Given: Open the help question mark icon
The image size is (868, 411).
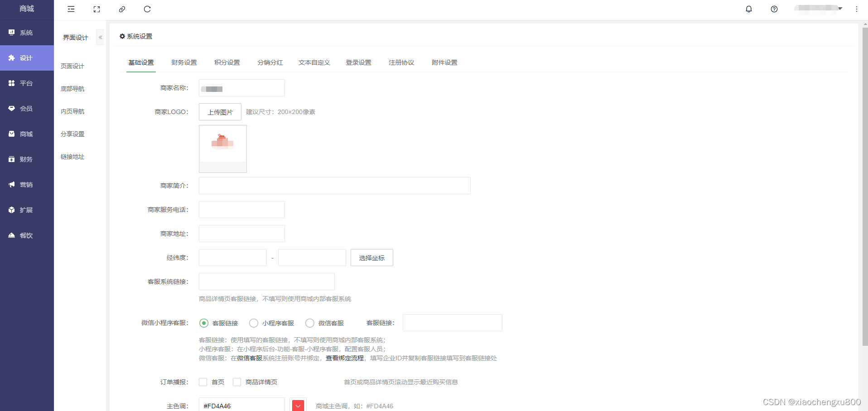Looking at the screenshot, I should (774, 9).
